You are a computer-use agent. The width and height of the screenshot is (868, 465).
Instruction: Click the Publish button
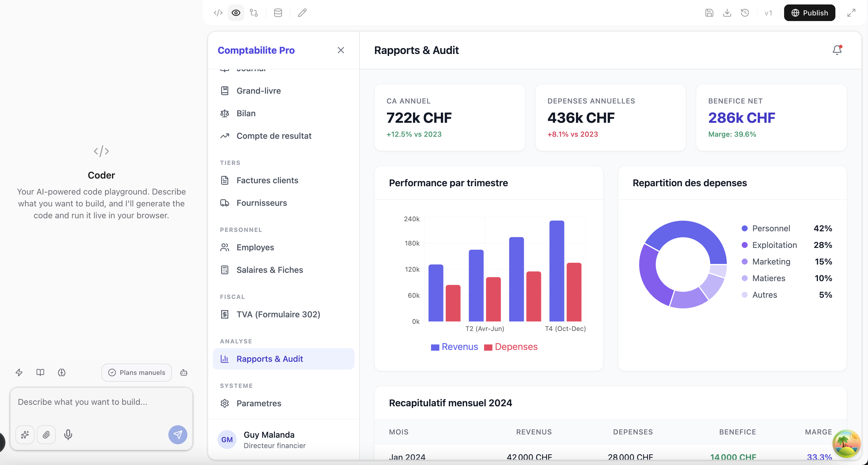click(x=809, y=13)
